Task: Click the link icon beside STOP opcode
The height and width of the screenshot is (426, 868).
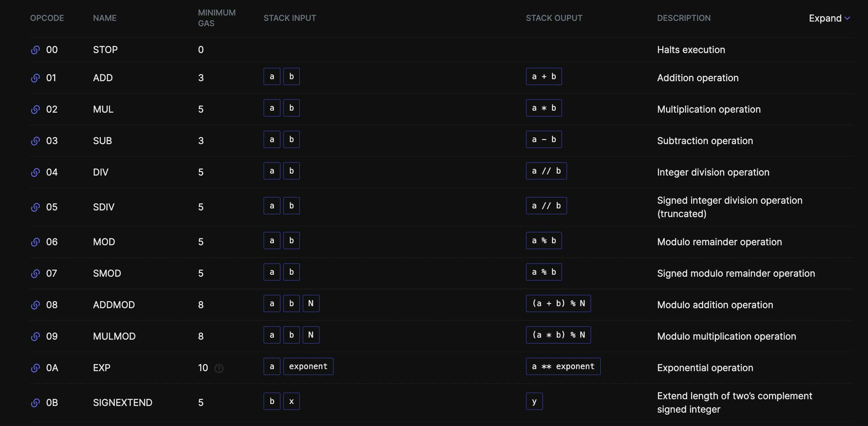Action: tap(35, 50)
